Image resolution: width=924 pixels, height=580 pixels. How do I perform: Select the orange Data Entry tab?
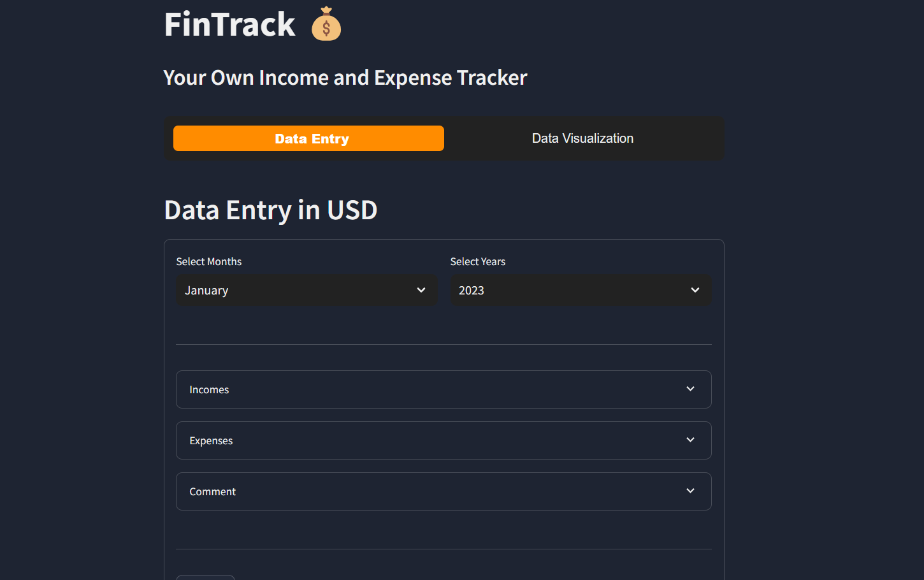click(x=308, y=138)
